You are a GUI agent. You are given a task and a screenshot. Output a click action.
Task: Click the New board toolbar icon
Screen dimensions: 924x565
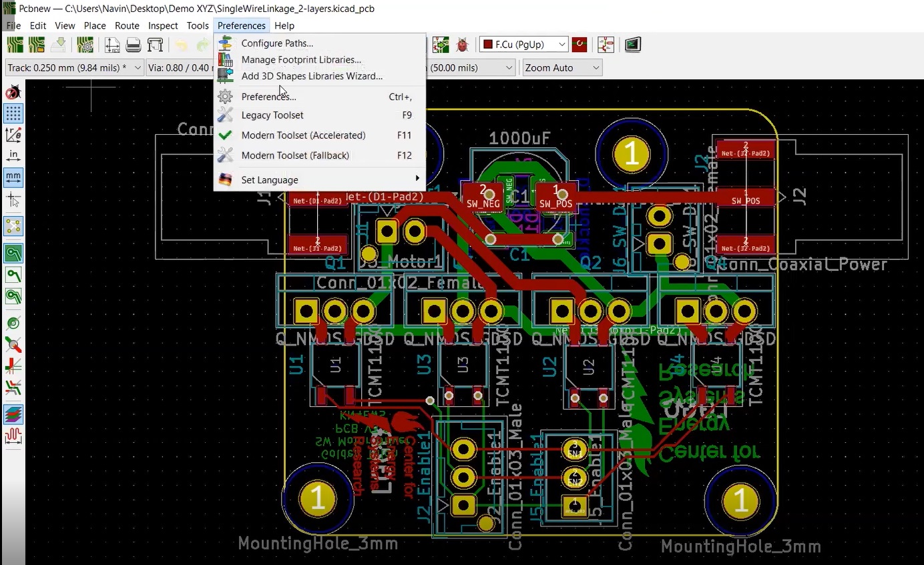(x=15, y=45)
